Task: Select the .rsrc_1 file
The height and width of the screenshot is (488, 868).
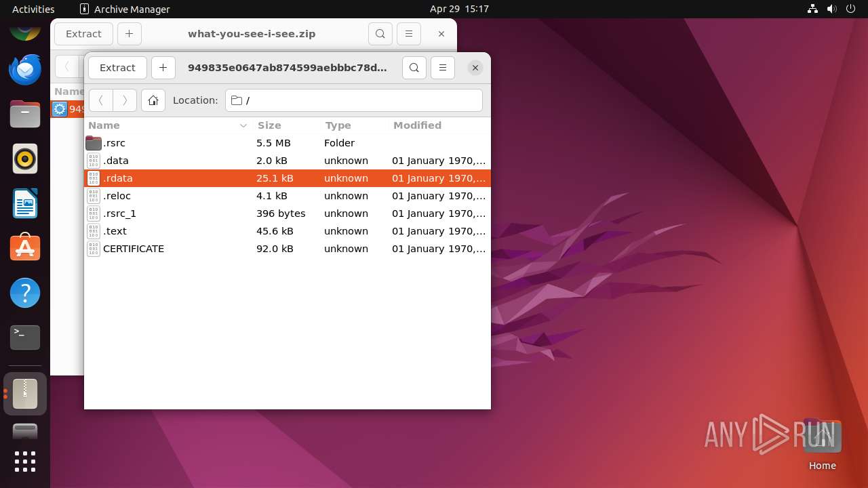Action: coord(288,213)
